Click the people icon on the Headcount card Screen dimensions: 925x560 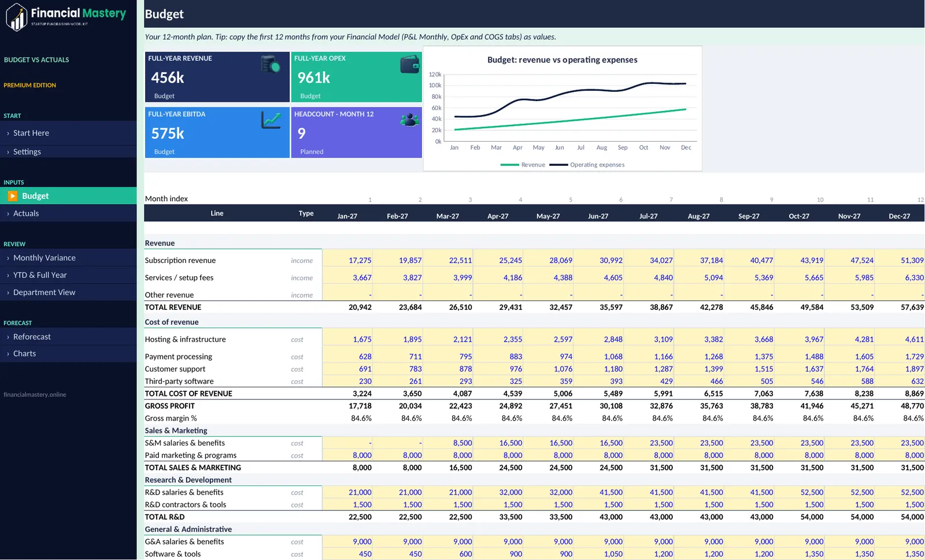[410, 120]
